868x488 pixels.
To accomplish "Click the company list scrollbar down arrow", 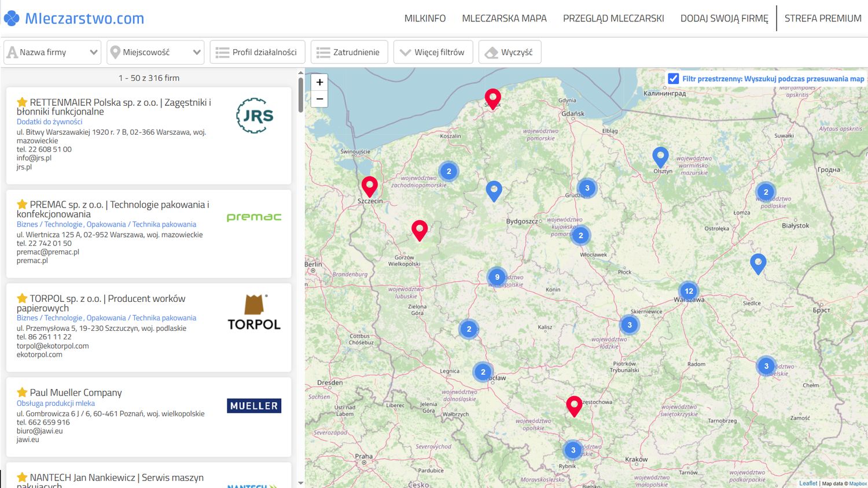I will (300, 483).
